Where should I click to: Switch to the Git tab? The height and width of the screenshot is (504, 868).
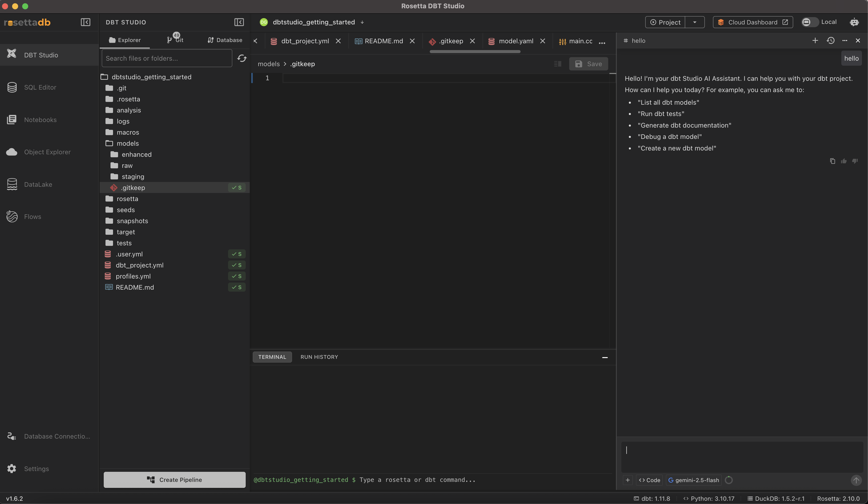[175, 40]
